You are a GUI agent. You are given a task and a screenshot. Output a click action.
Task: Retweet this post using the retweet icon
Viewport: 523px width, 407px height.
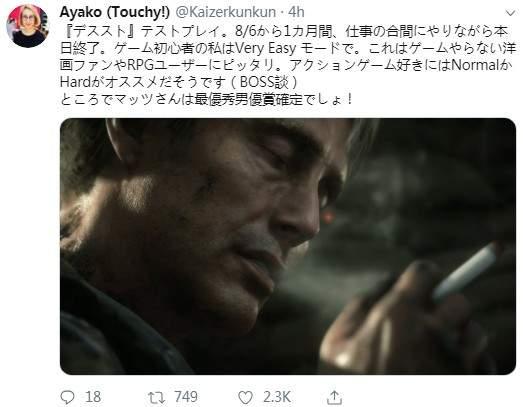(156, 397)
